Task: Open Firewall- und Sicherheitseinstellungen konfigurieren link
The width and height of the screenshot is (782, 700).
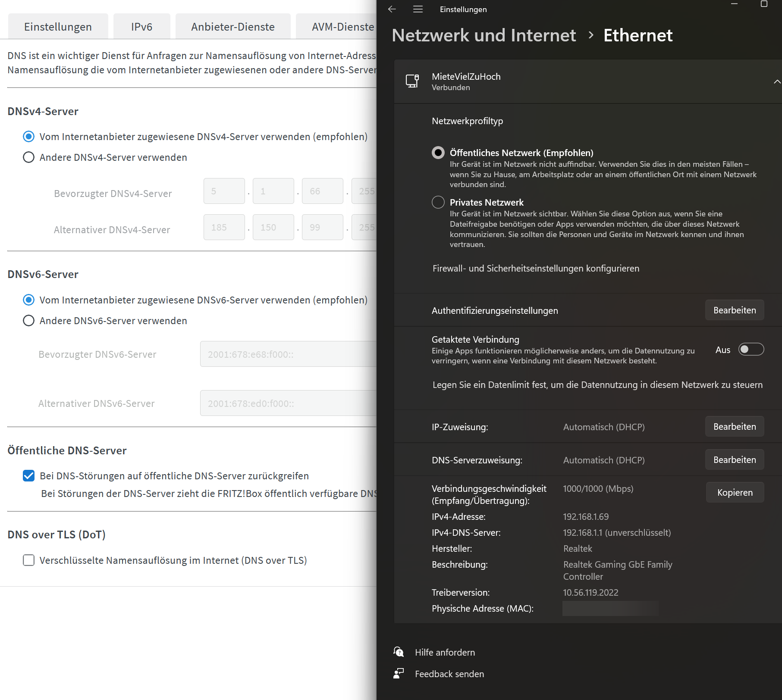Action: coord(536,269)
